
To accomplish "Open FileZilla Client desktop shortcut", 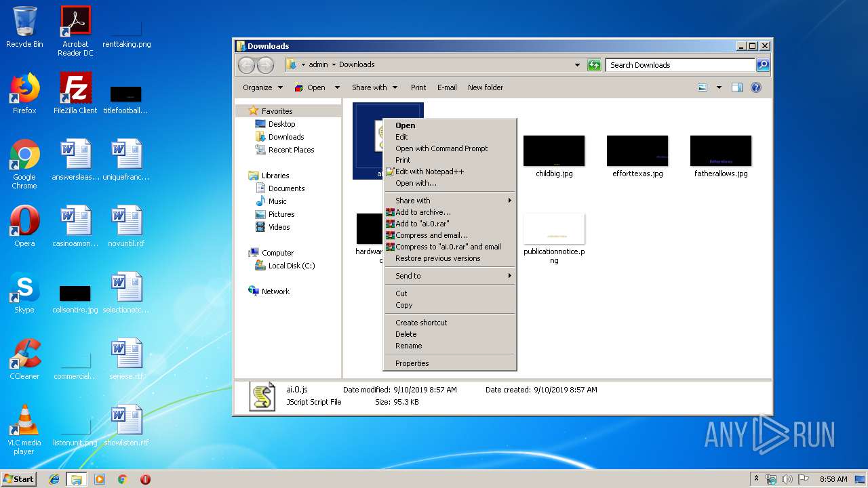I will (x=75, y=94).
